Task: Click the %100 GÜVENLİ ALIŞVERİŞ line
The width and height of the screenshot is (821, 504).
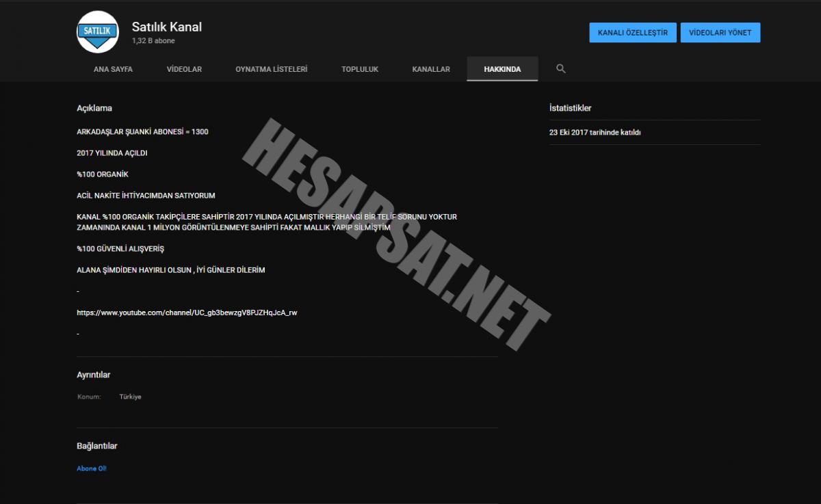Action: tap(120, 248)
